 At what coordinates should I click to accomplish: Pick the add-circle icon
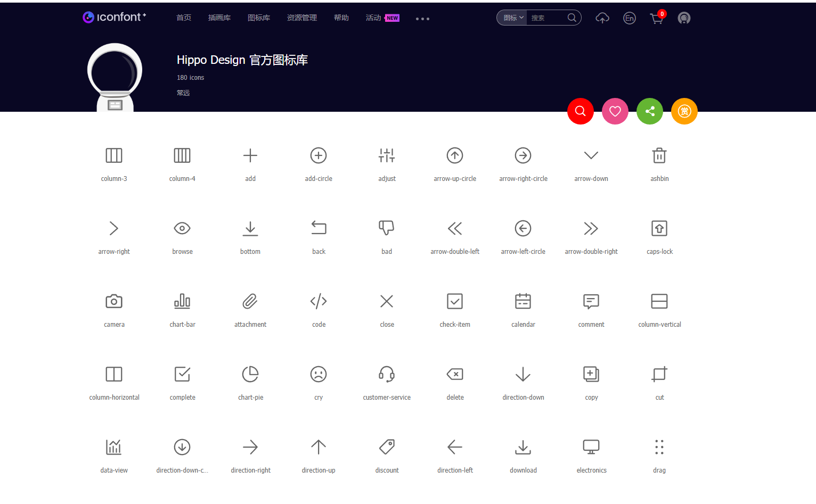[x=319, y=155]
